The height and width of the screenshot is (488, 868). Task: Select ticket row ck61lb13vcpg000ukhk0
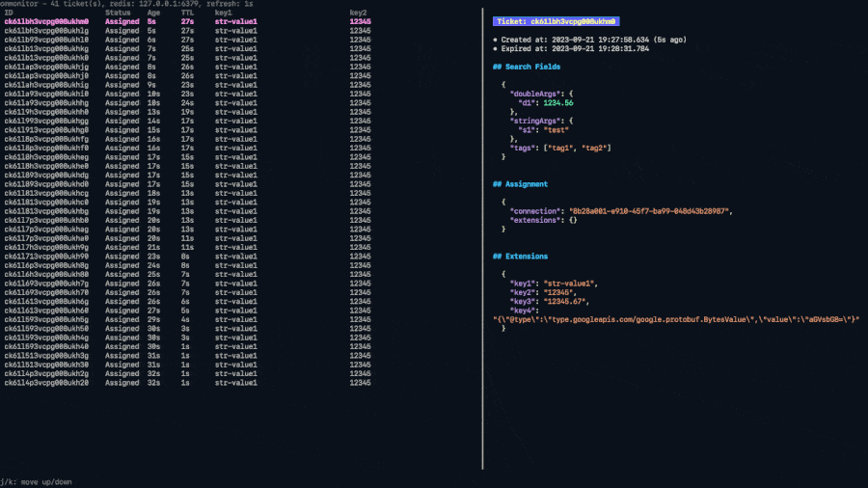click(188, 58)
